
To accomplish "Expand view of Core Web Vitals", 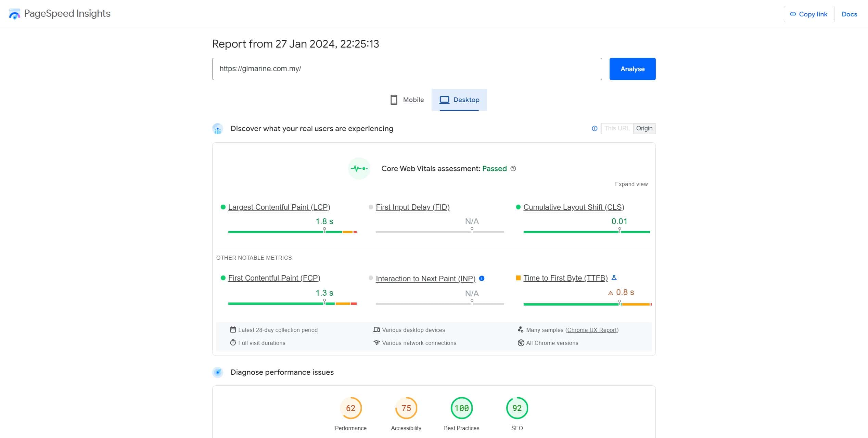I will 631,184.
